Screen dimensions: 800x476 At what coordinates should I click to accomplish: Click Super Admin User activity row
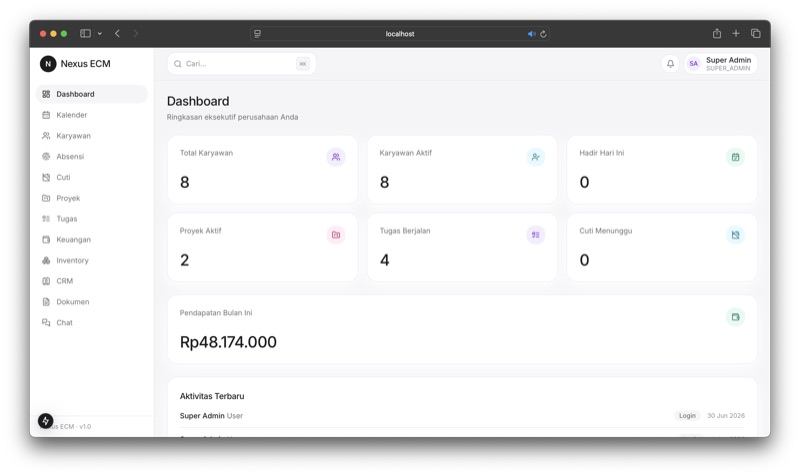point(462,416)
